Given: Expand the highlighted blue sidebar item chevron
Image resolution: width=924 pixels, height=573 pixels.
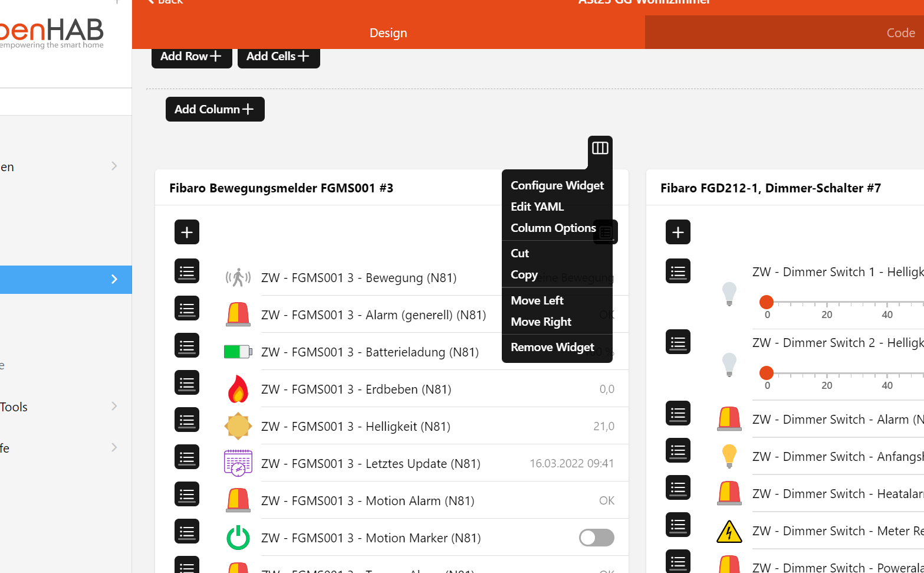Looking at the screenshot, I should (114, 279).
